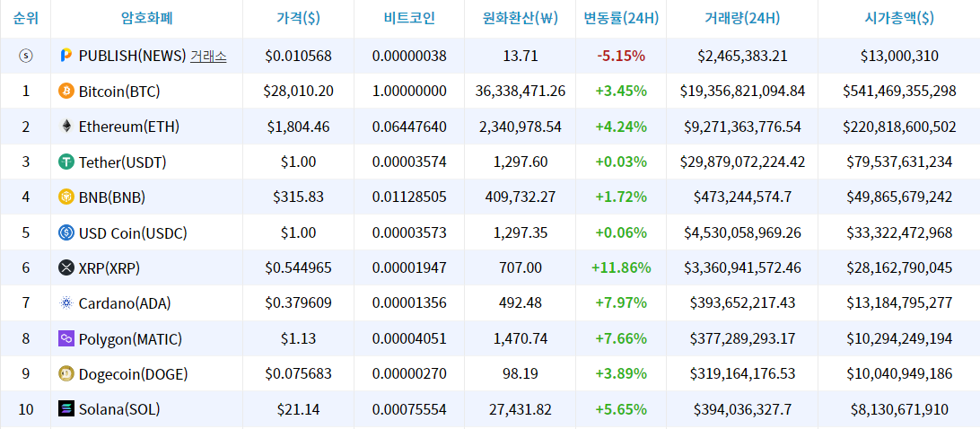Click the sponsored 'S' circle icon
This screenshot has width=980, height=429.
coord(26,56)
